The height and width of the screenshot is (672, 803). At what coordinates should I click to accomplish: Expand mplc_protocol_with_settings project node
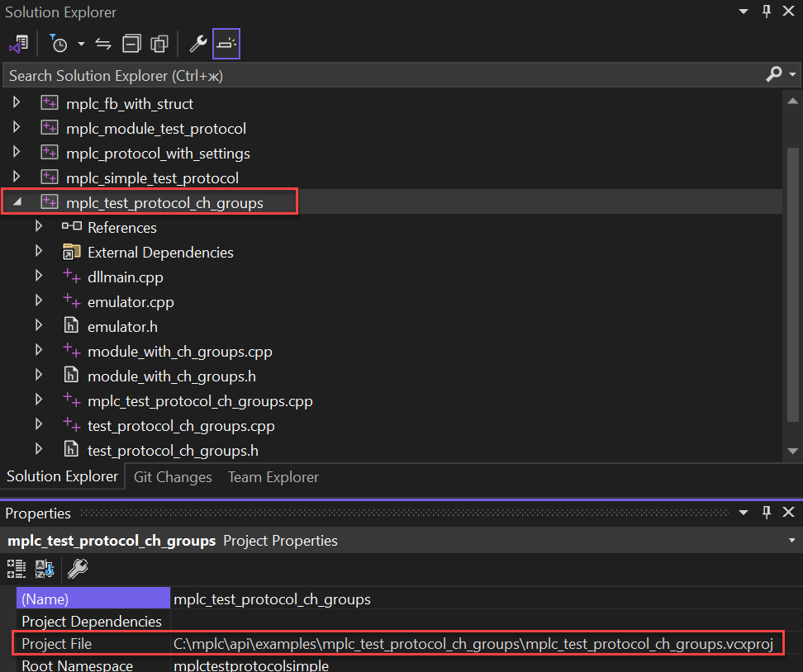tap(17, 152)
